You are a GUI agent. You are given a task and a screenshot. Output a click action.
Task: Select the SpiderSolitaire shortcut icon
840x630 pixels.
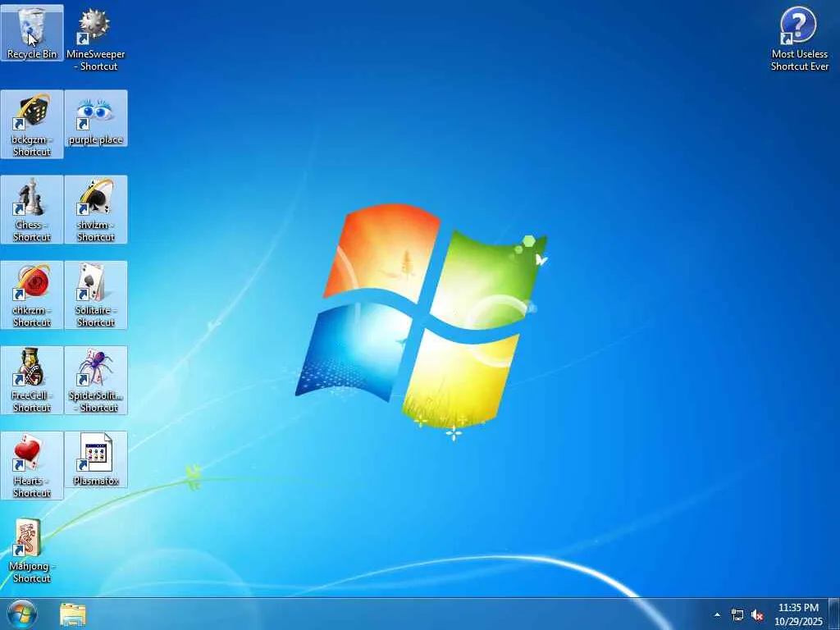click(x=96, y=380)
